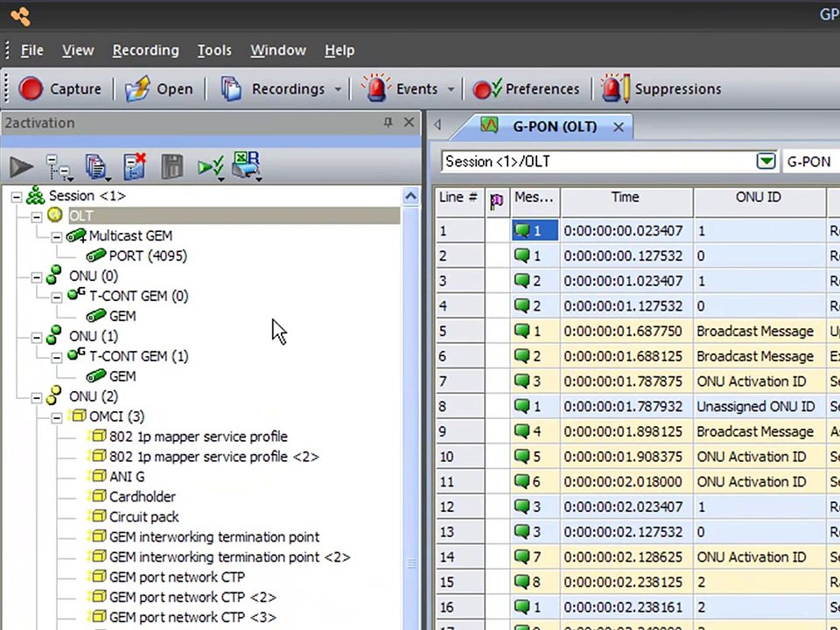
Task: Click the Line # column header
Action: pos(458,201)
